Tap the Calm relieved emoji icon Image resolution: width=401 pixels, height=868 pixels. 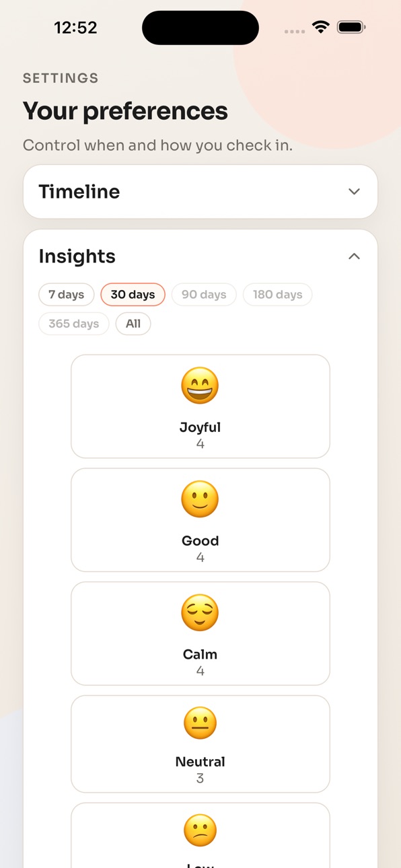point(200,613)
